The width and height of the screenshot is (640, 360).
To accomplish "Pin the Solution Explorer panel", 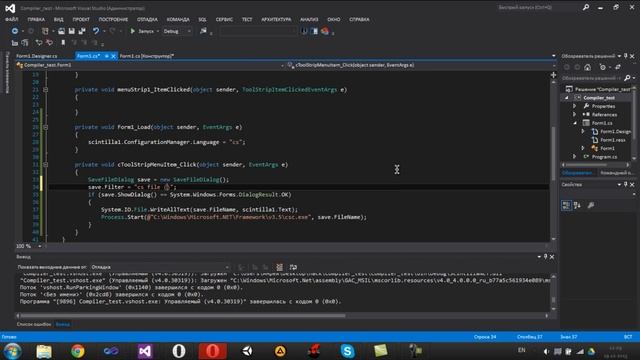I will click(625, 56).
